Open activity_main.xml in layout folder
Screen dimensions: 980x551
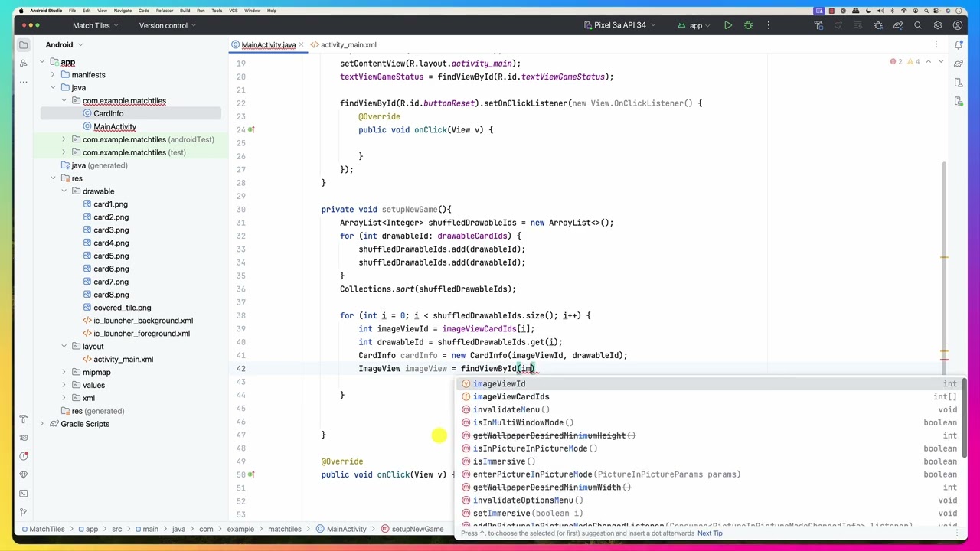pyautogui.click(x=122, y=360)
